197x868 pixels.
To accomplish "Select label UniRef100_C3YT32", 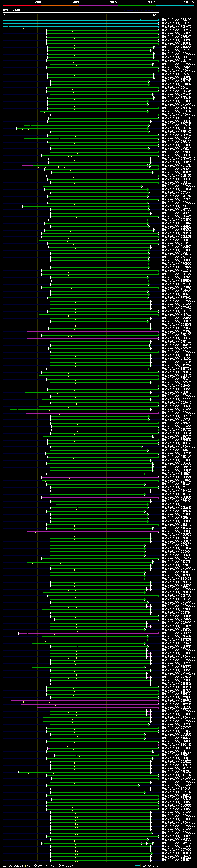I will (177, 792).
